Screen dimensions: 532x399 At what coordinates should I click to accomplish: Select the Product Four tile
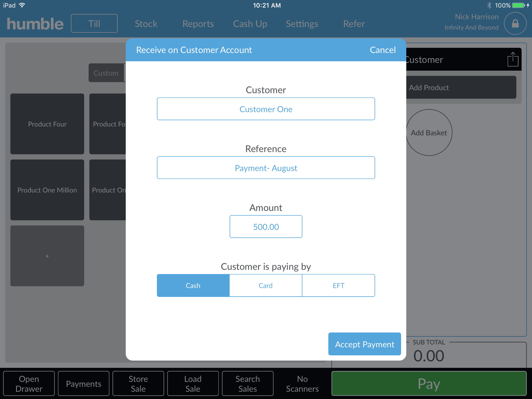coord(47,124)
